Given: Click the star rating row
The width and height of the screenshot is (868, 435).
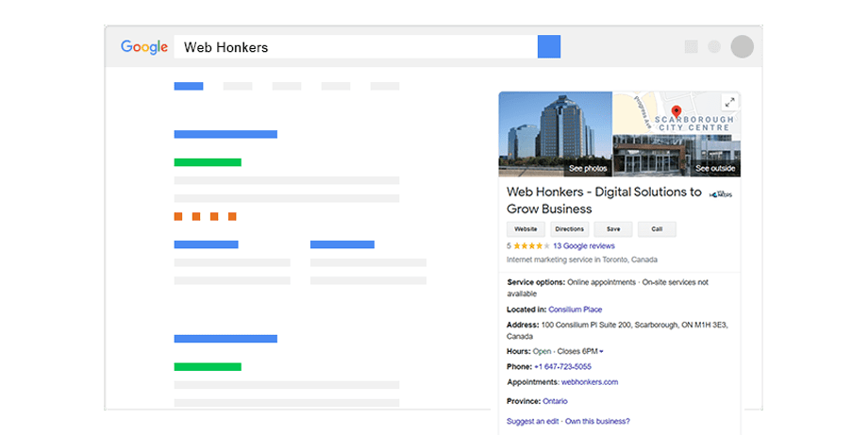Looking at the screenshot, I should (x=531, y=245).
